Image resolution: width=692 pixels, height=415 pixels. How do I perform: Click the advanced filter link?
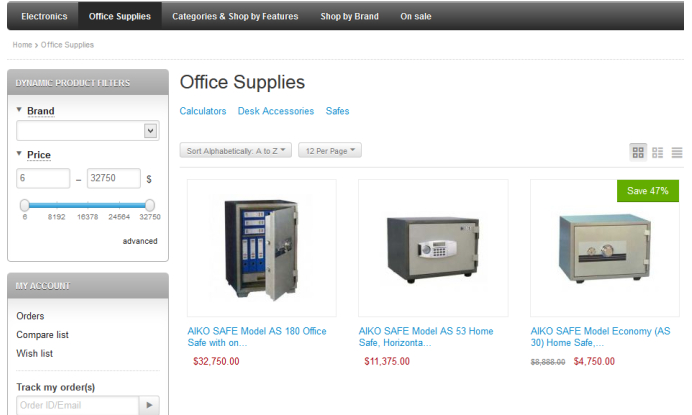tap(140, 241)
